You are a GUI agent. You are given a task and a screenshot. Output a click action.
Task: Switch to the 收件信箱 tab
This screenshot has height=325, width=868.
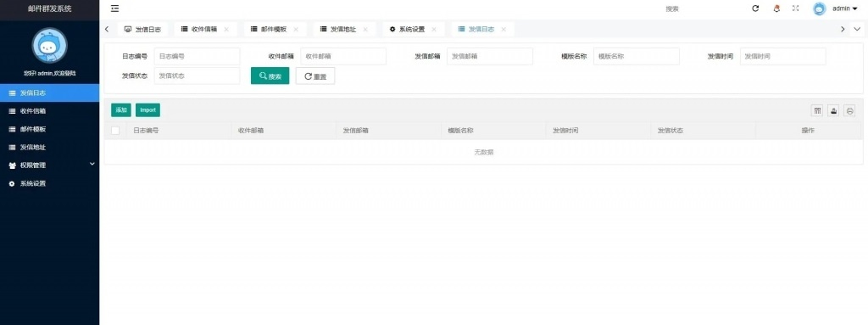[204, 30]
